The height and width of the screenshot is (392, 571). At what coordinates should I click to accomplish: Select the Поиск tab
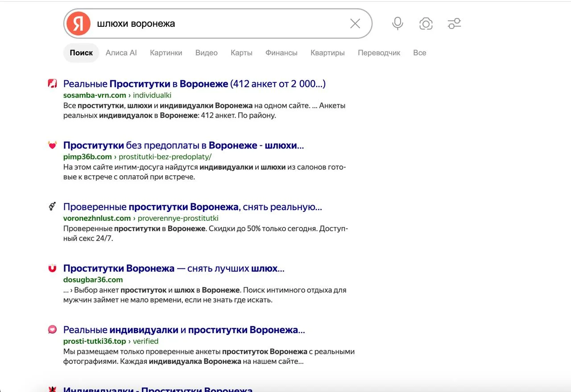[81, 53]
